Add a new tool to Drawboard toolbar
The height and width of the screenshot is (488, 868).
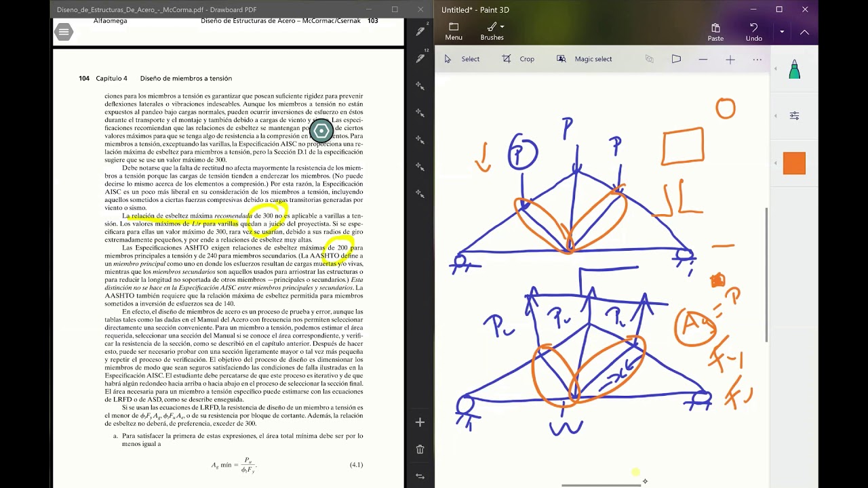pos(420,422)
